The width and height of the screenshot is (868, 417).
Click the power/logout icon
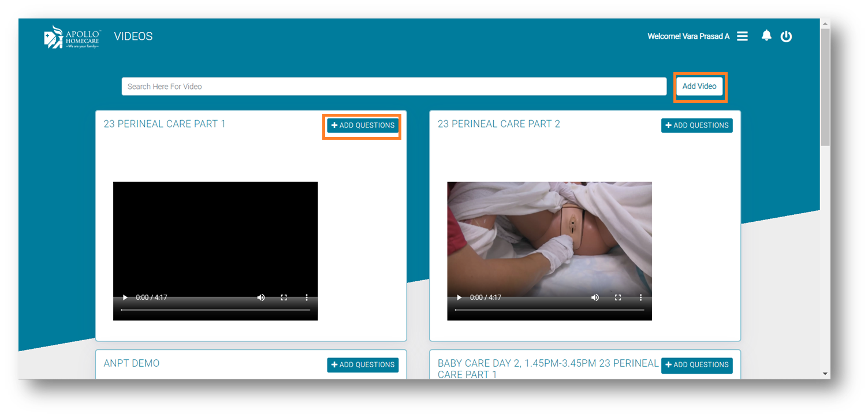coord(786,36)
